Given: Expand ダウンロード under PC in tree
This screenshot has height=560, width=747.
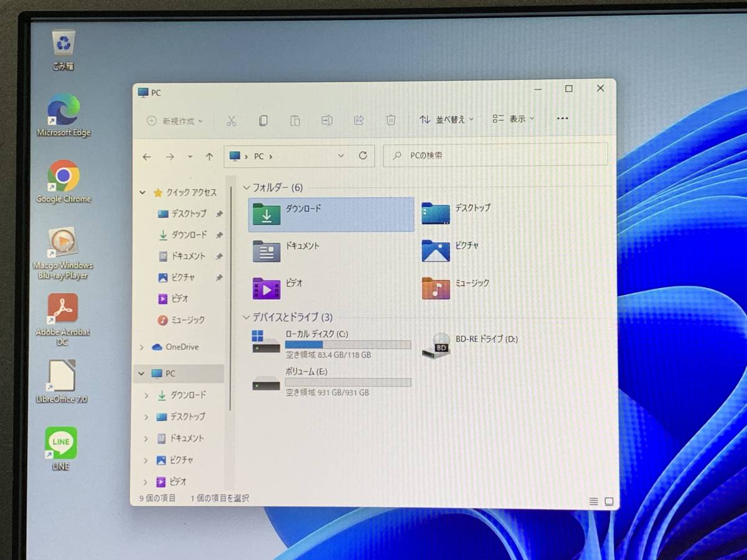Looking at the screenshot, I should (146, 396).
